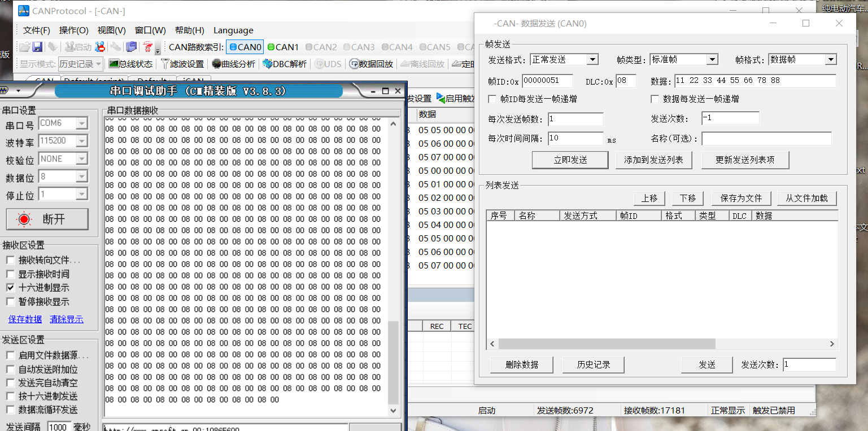Screen dimensions: 868x431
Task: Enable 自动发送附加位 checkbox
Action: (10, 370)
